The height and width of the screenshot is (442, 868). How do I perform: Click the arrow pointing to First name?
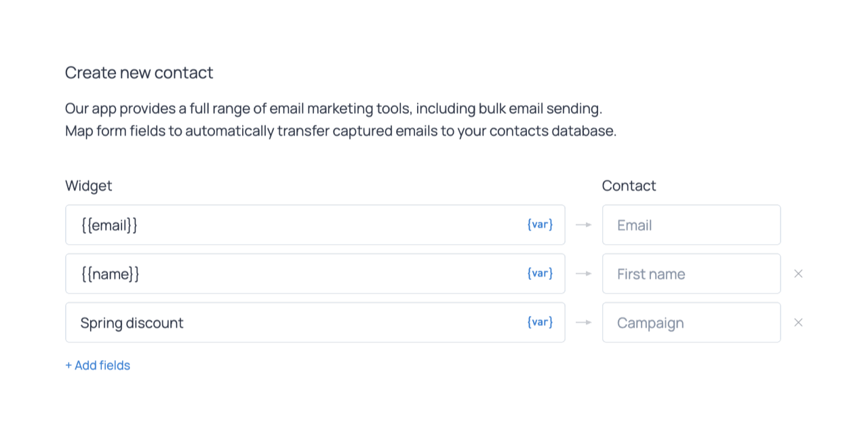pyautogui.click(x=583, y=273)
